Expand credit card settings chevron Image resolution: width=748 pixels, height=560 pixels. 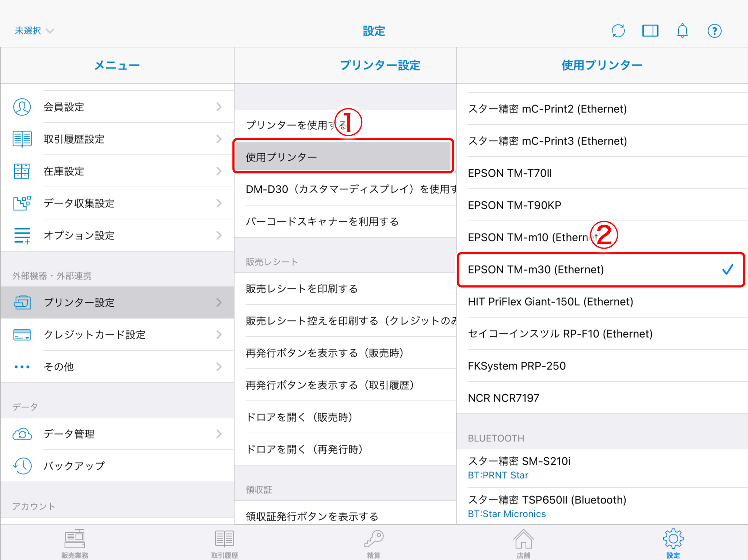click(x=219, y=335)
